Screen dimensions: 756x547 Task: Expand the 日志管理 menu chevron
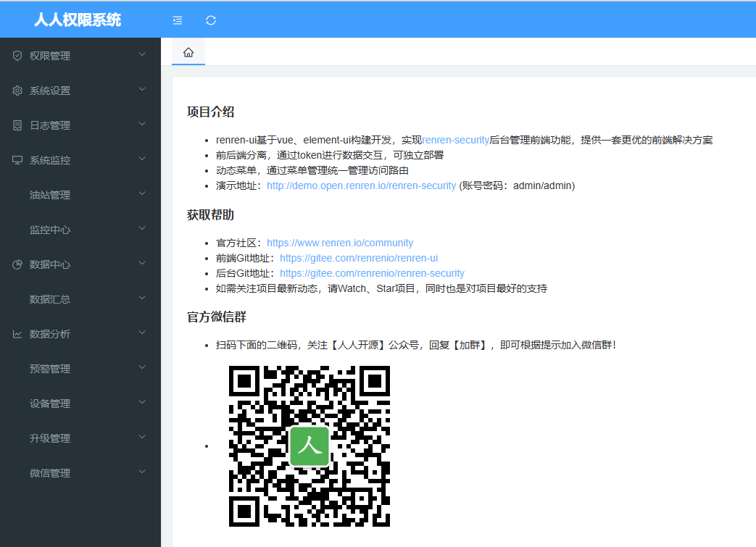(142, 124)
